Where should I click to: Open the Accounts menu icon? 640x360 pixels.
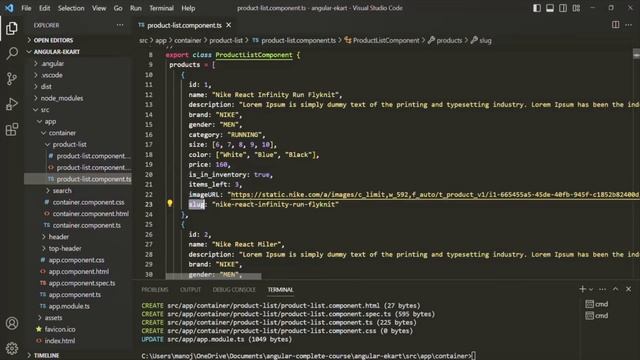pyautogui.click(x=12, y=323)
